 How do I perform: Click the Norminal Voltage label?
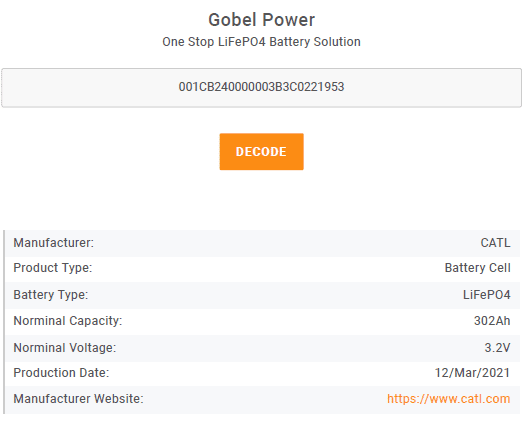tap(64, 348)
